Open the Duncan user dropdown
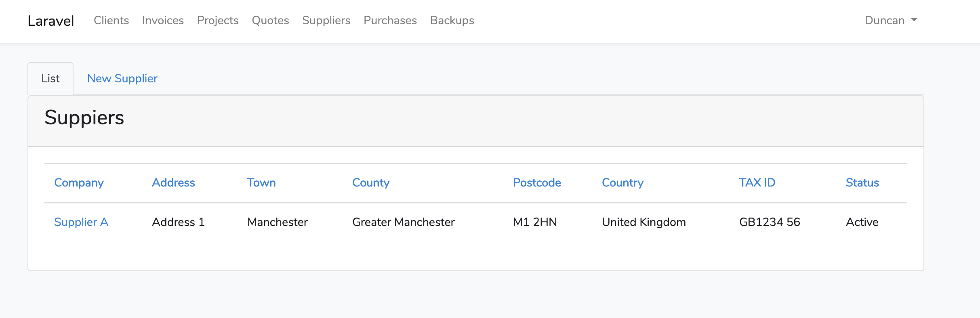 click(891, 21)
